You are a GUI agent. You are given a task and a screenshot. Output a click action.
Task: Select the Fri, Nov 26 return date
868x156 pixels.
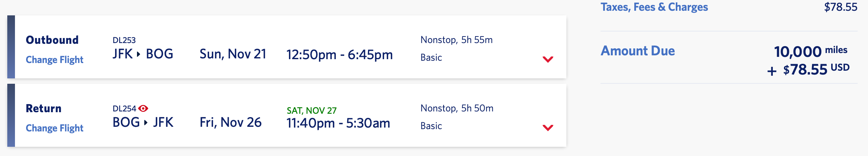click(x=231, y=123)
